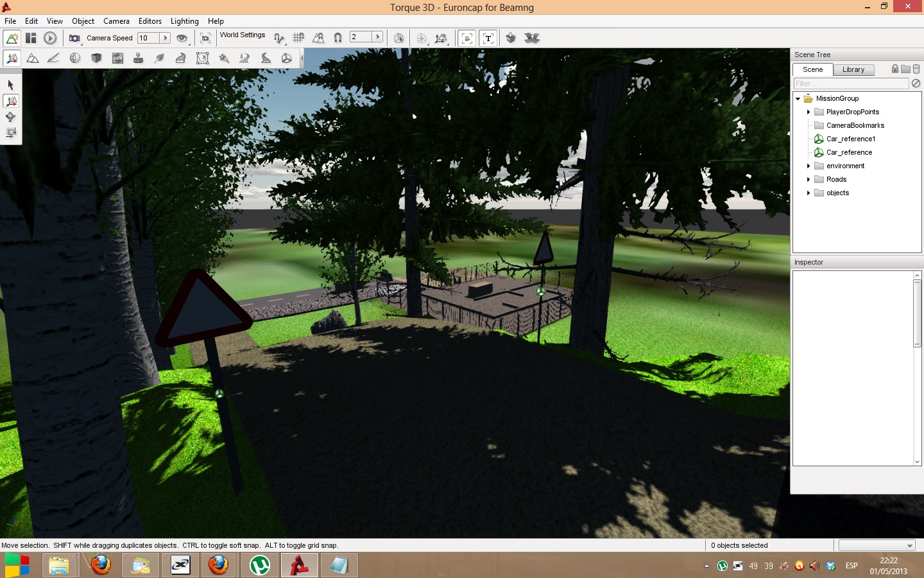Image resolution: width=924 pixels, height=578 pixels.
Task: Switch to the Scene tab
Action: point(812,69)
